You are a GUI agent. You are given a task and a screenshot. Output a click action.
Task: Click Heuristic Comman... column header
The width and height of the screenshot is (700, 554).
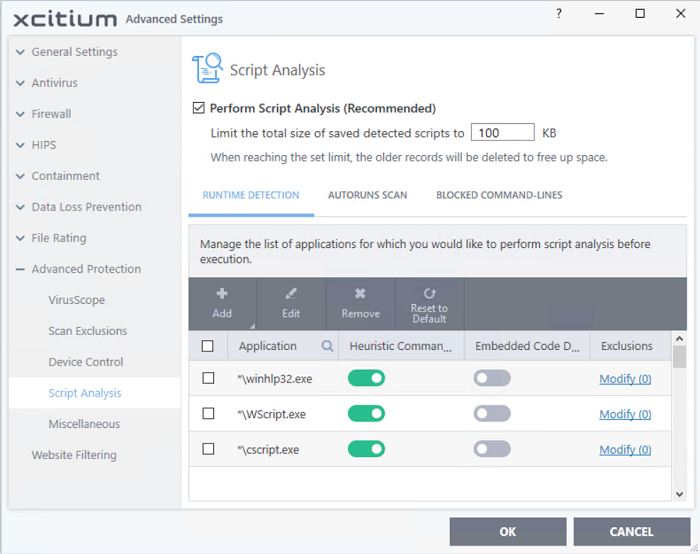(400, 346)
